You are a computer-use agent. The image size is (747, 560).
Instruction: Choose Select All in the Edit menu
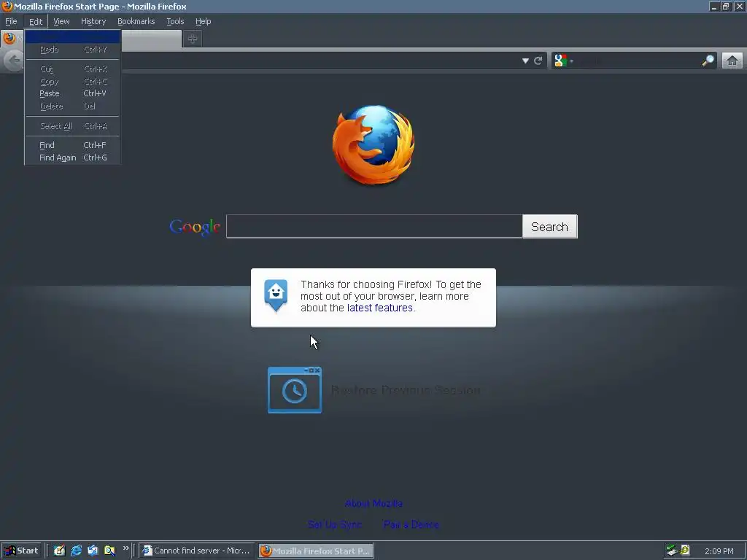point(72,126)
